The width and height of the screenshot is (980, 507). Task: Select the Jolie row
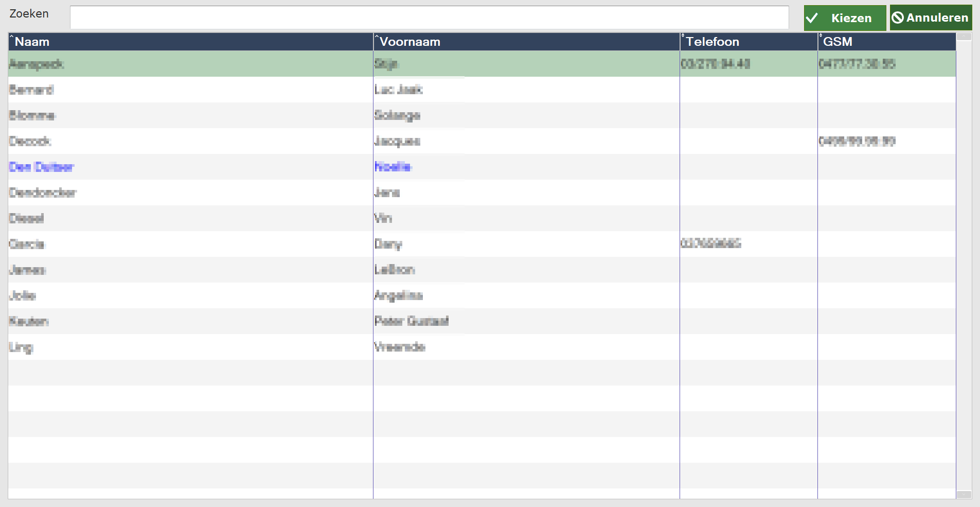pyautogui.click(x=482, y=295)
